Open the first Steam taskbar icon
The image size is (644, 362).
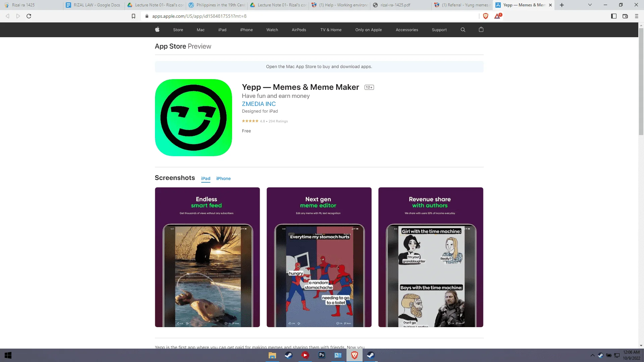tap(288, 355)
